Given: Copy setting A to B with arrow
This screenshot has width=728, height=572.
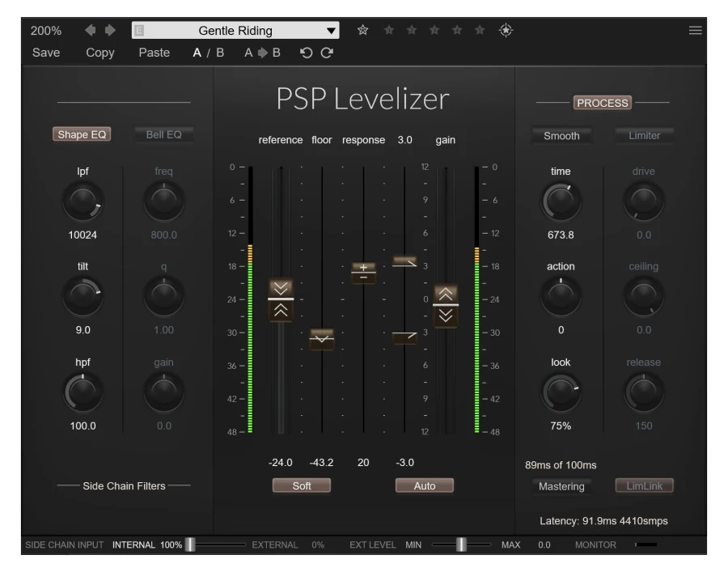Looking at the screenshot, I should tap(262, 53).
